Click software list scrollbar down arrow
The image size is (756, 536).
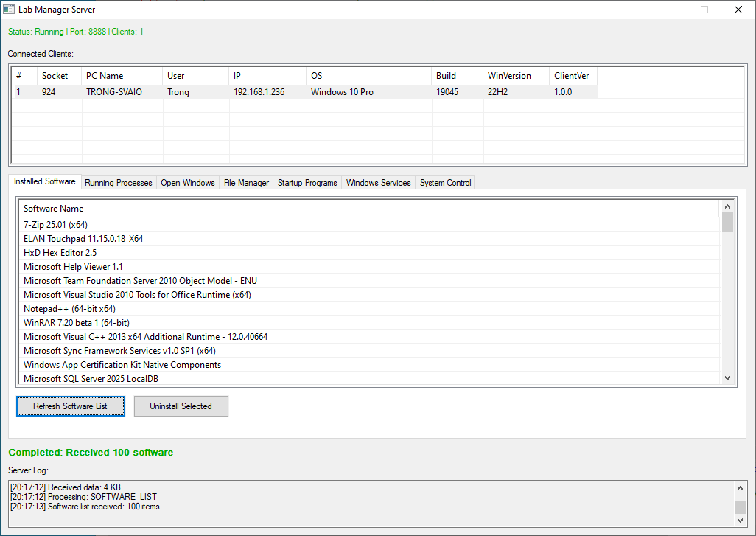click(727, 378)
